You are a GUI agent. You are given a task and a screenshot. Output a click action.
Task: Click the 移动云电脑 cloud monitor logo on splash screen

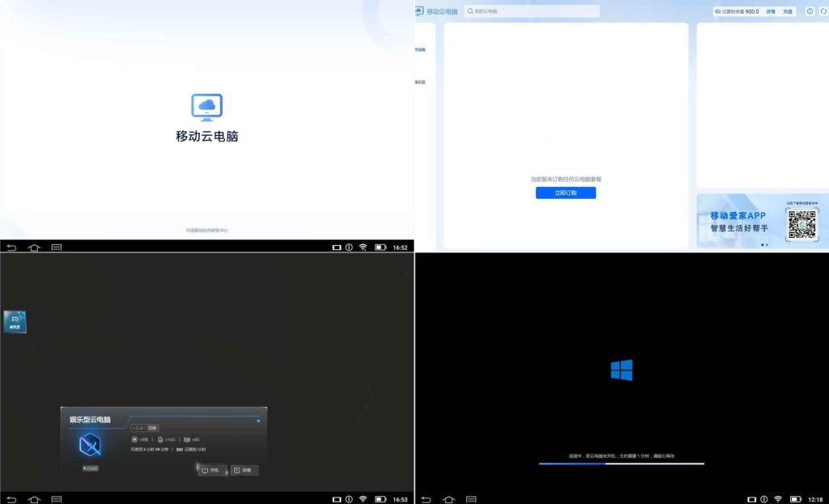206,108
